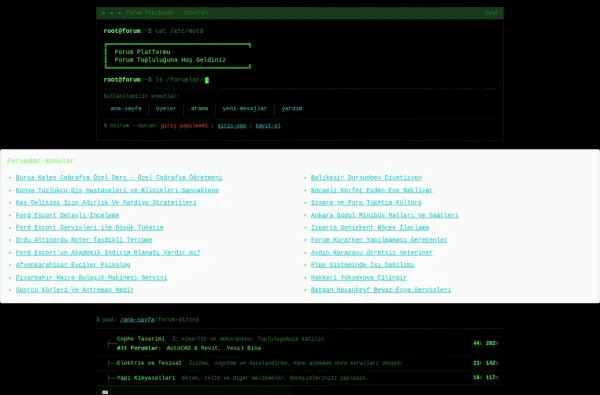Click the Cephe Tasarımı stats 44 / 282

(x=486, y=343)
